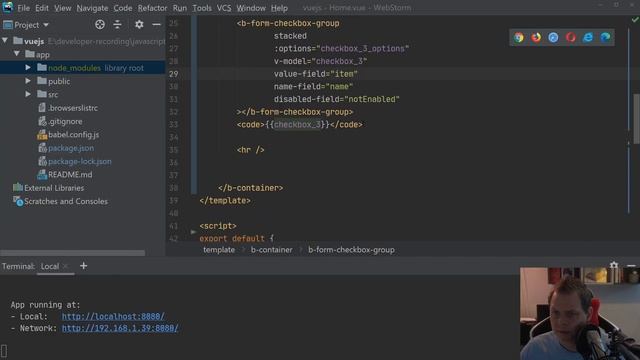Open the Edit menu

(42, 8)
